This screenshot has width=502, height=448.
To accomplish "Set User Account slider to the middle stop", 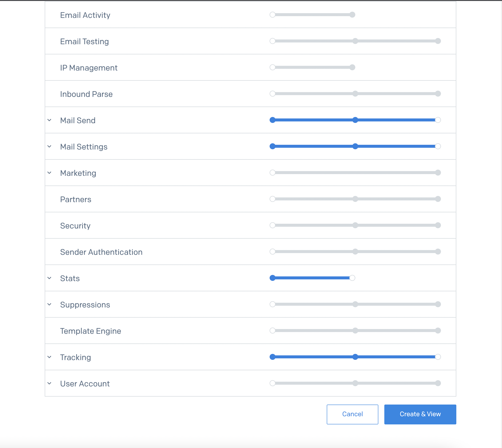I will 355,383.
